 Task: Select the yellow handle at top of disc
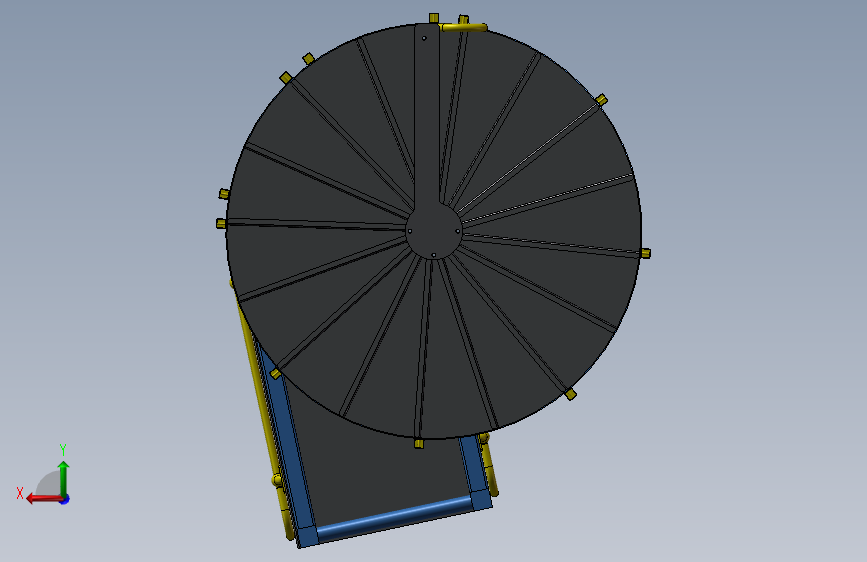[463, 27]
